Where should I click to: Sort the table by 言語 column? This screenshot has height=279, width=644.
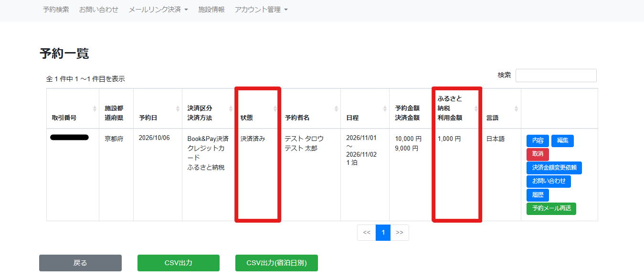pos(501,108)
